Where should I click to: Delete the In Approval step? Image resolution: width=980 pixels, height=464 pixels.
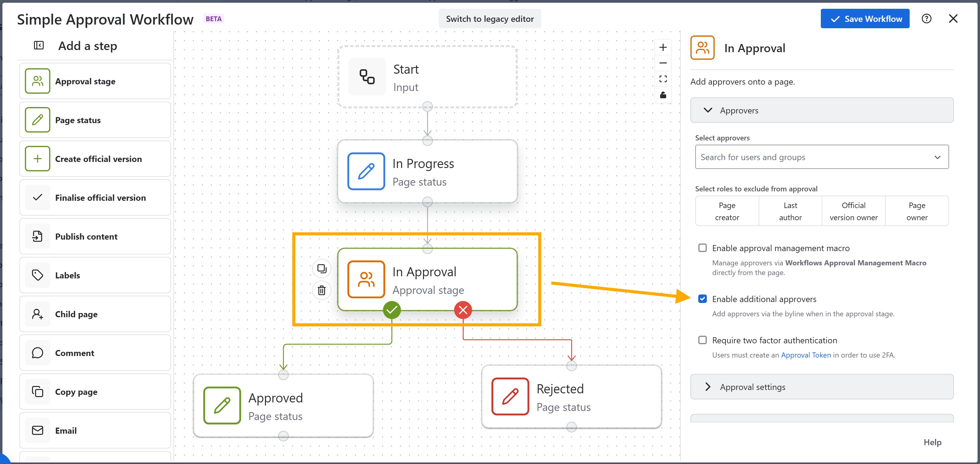click(x=321, y=291)
